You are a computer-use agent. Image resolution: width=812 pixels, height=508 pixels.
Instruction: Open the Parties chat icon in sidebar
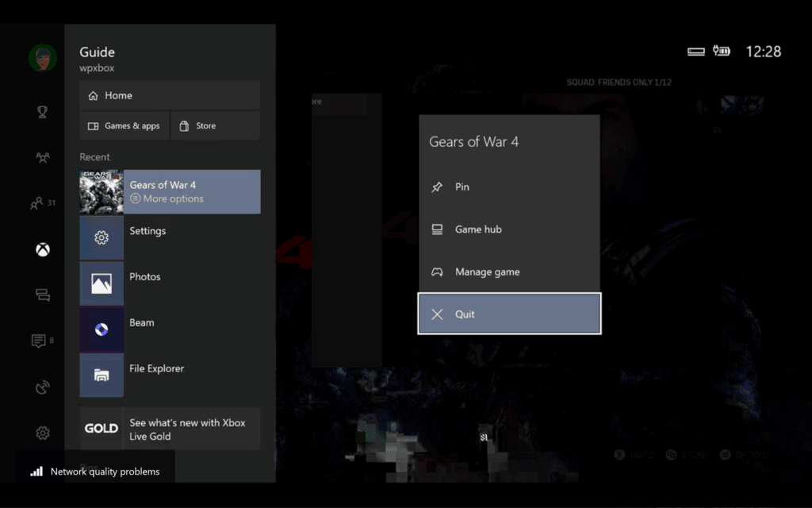coord(43,295)
